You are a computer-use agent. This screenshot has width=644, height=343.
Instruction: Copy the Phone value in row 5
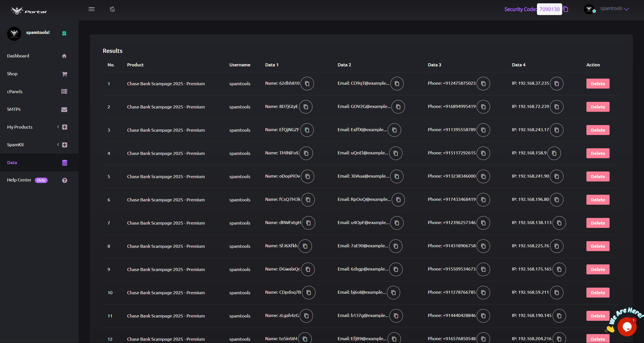(x=483, y=177)
